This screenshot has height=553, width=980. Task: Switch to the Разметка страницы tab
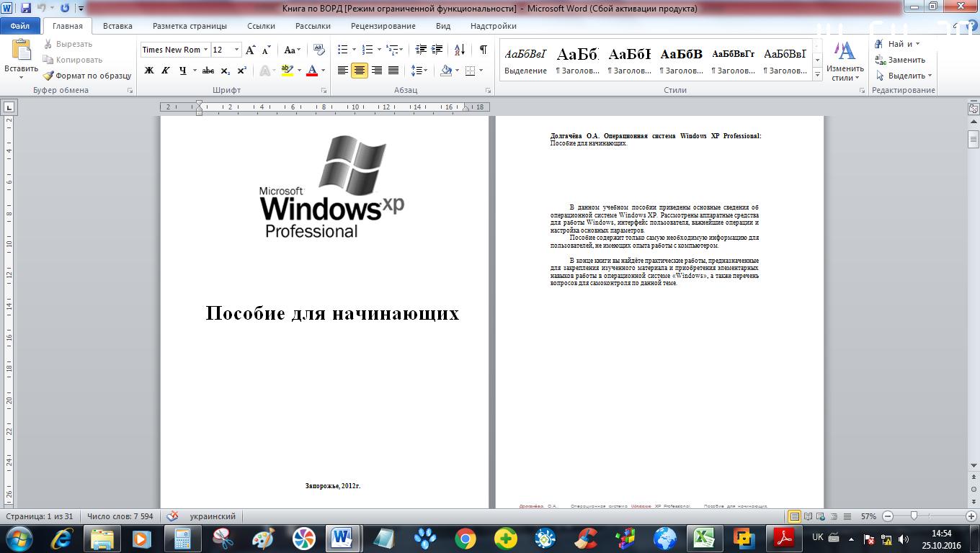[x=190, y=26]
